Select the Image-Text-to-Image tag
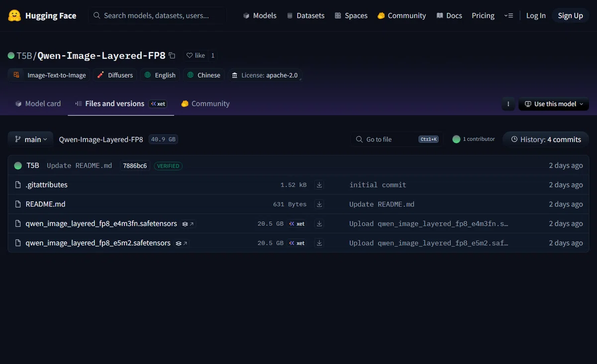 (x=49, y=75)
